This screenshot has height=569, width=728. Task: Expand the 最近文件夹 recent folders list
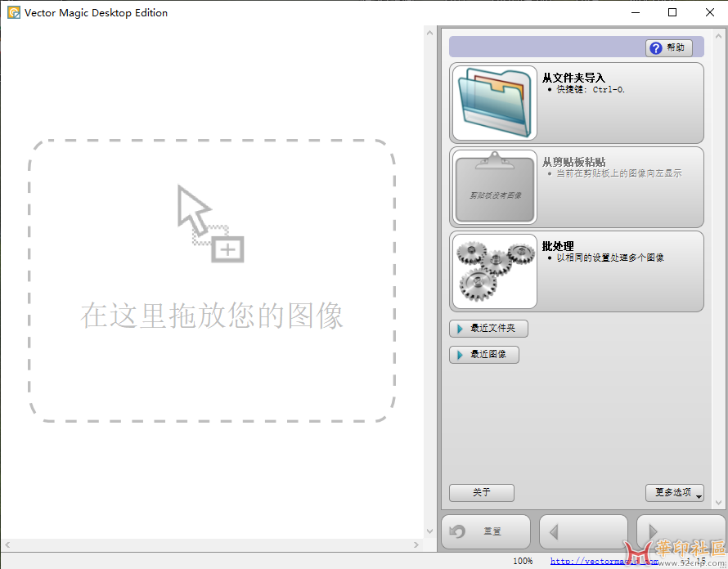pyautogui.click(x=488, y=329)
